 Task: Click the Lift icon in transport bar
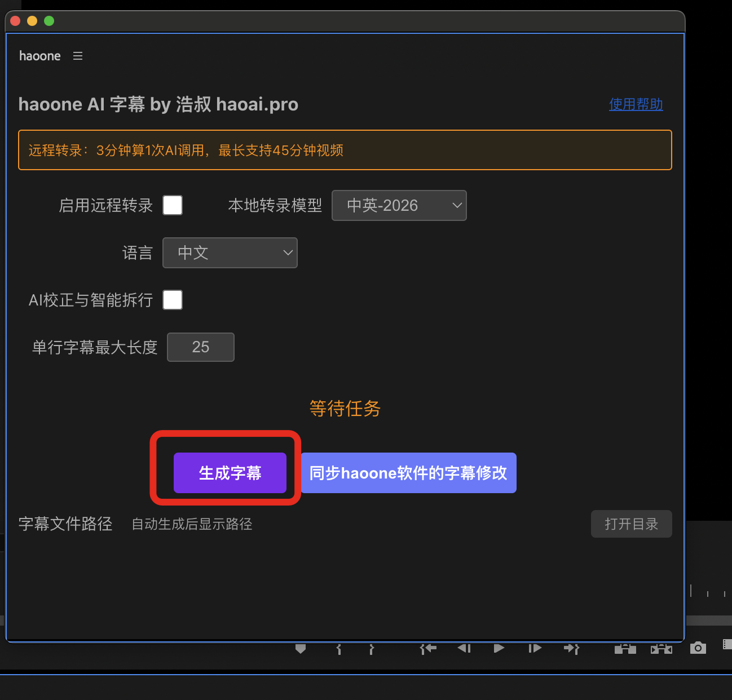click(x=625, y=649)
